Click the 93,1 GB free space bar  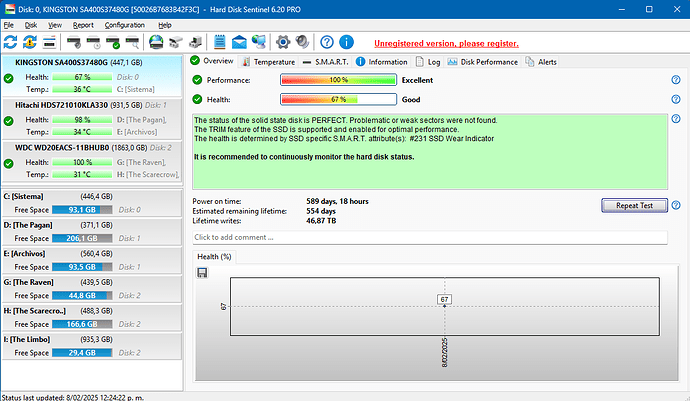pyautogui.click(x=82, y=210)
